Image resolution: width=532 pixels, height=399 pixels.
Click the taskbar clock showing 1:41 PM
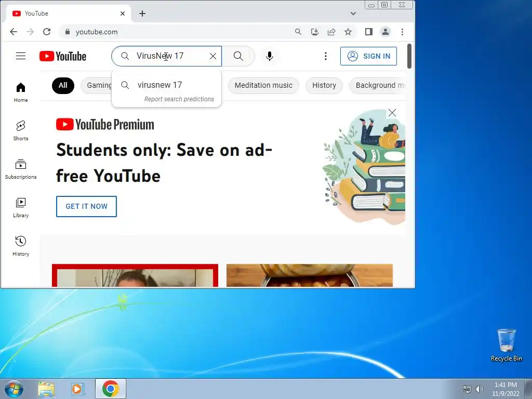point(506,389)
